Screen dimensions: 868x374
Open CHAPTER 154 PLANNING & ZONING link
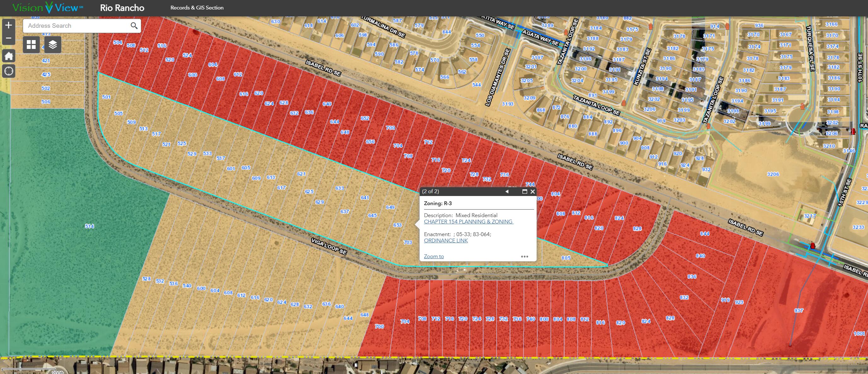[x=469, y=222]
